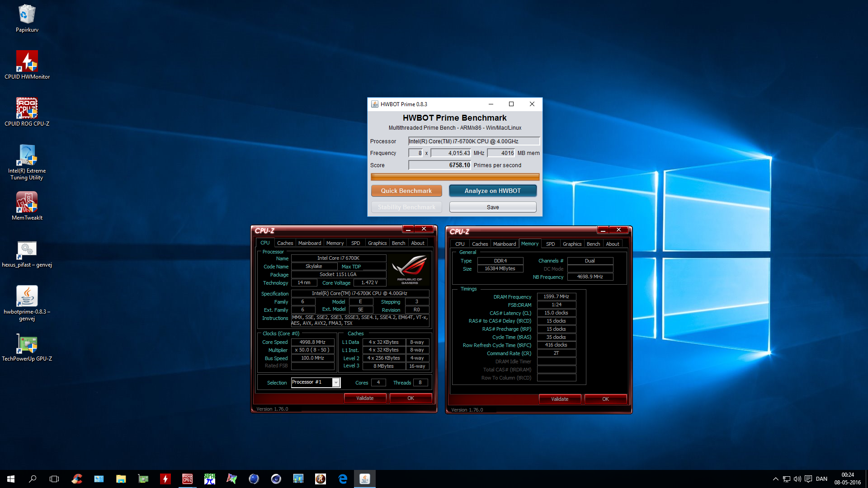Open the Action Center notifications icon
Viewport: 868px width, 488px height.
[x=808, y=479]
